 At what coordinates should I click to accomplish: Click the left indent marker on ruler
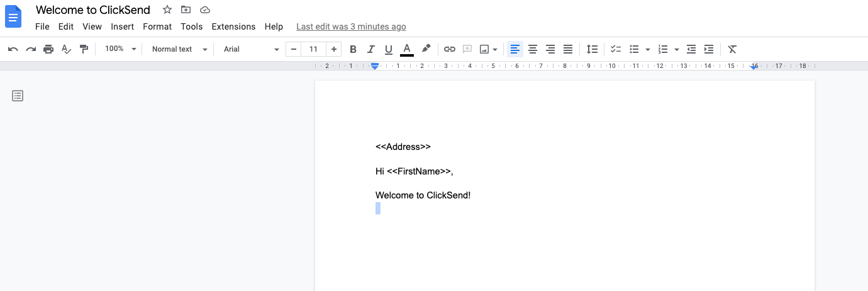[x=375, y=66]
